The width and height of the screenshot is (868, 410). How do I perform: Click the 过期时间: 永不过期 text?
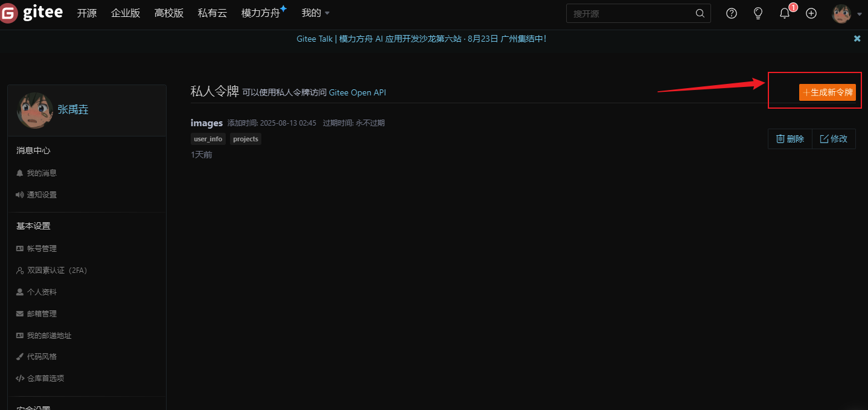pyautogui.click(x=354, y=123)
